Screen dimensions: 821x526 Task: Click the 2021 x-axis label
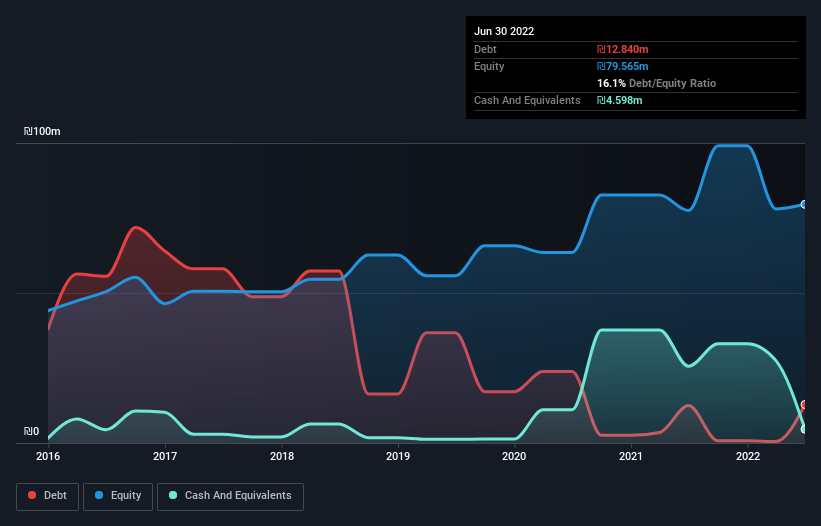click(x=631, y=456)
